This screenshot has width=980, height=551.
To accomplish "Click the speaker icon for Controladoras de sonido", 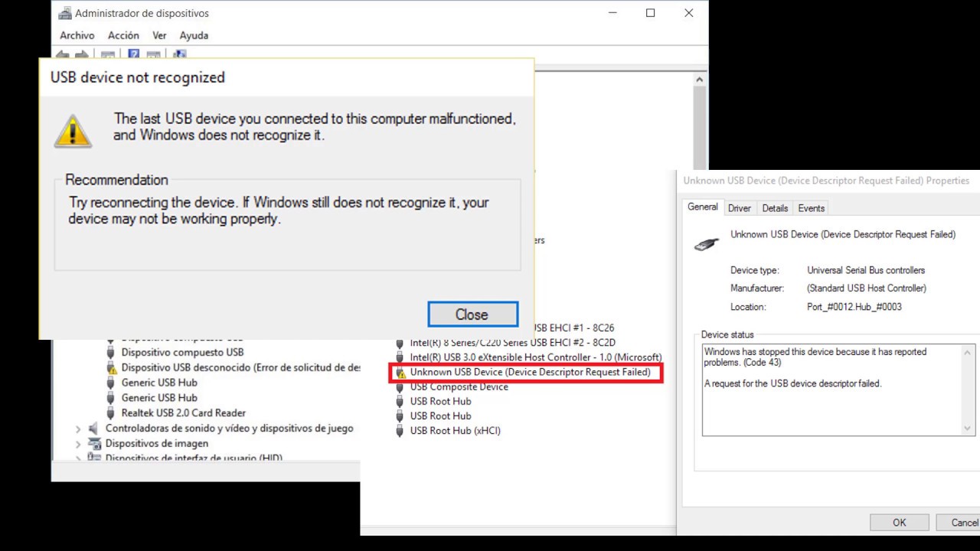I will (93, 429).
